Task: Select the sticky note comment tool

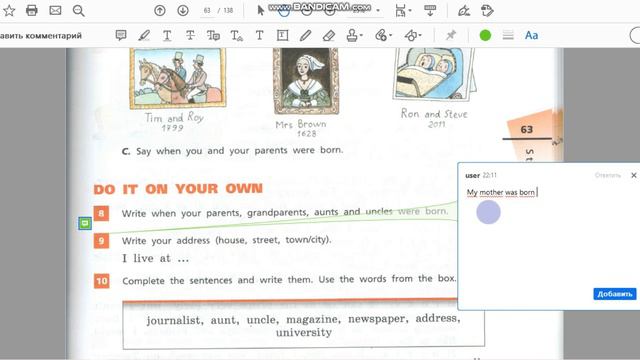Action: pyautogui.click(x=121, y=36)
